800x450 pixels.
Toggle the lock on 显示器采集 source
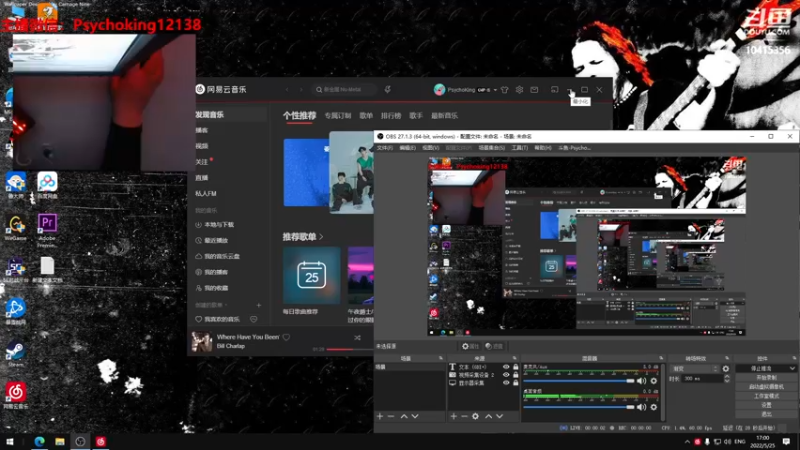[x=515, y=383]
